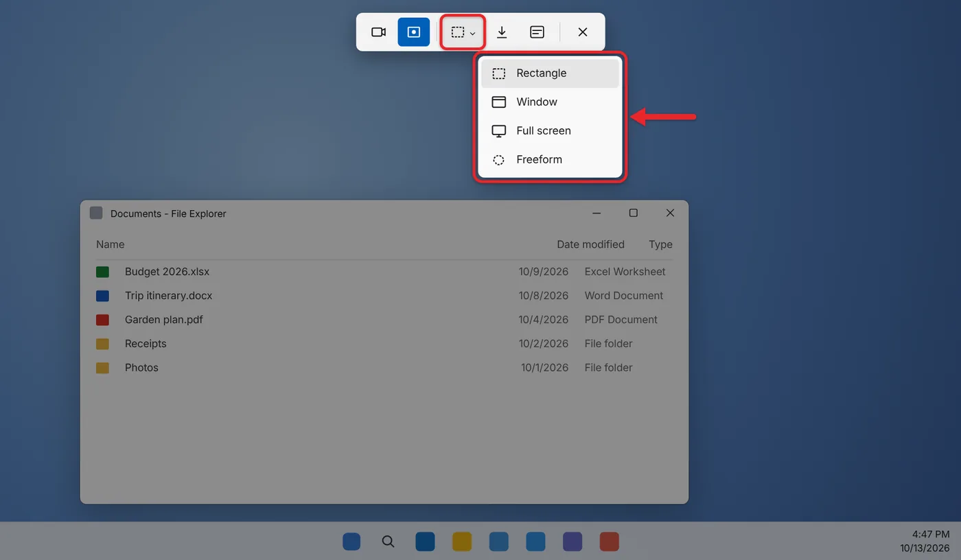Viewport: 961px width, 560px height.
Task: Open the yellow app icon on the taskbar
Action: point(462,541)
